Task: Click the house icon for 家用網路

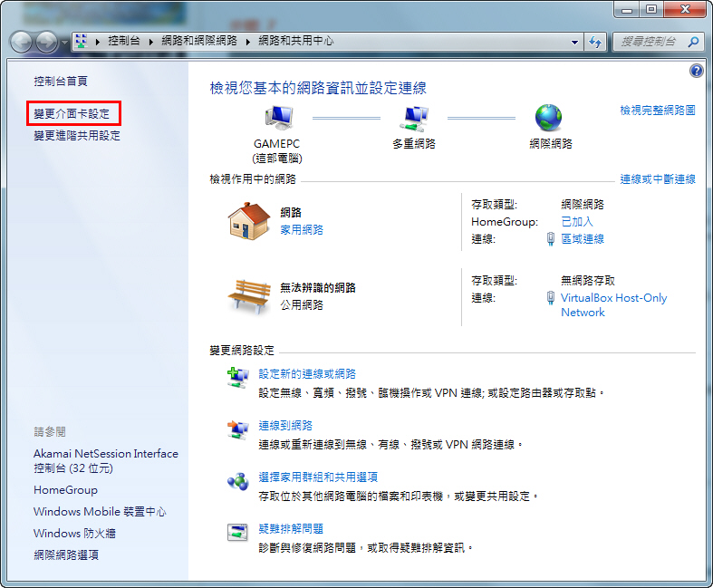Action: [x=250, y=220]
